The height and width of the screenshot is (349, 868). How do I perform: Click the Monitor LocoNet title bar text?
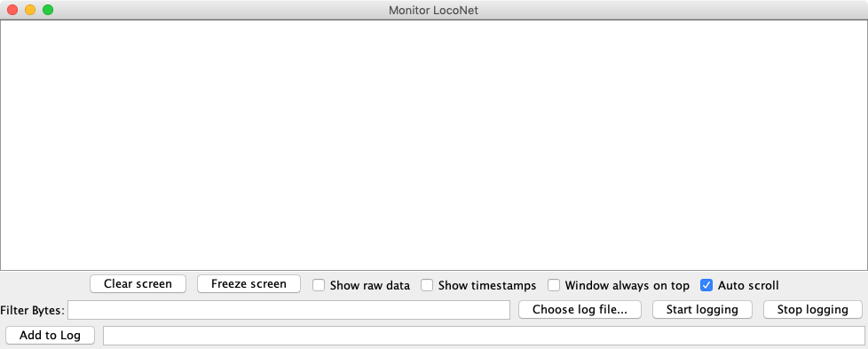pyautogui.click(x=433, y=10)
